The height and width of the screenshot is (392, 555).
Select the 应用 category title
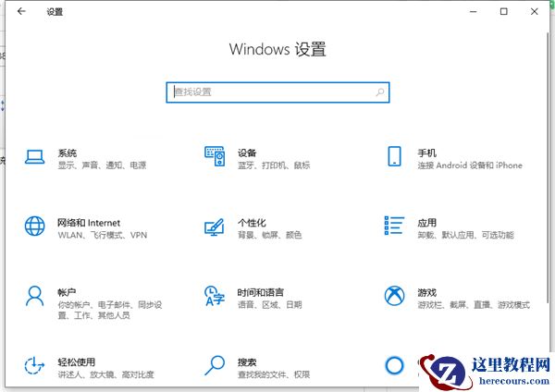[x=426, y=223]
